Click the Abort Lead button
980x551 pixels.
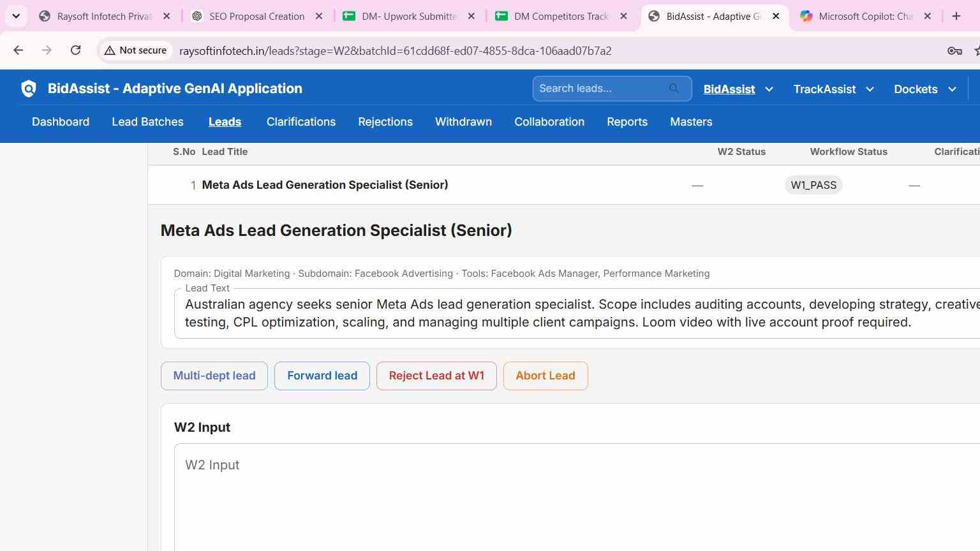coord(546,376)
